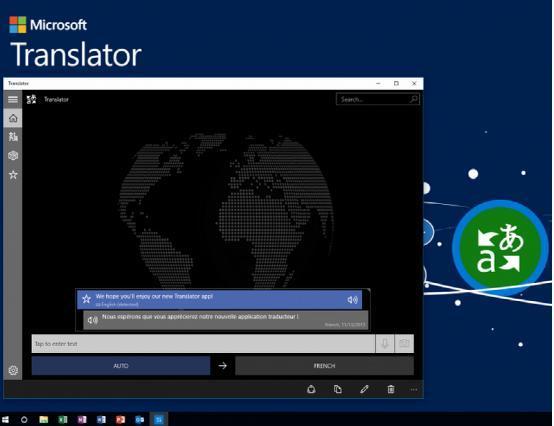Screen dimensions: 554x426
Task: Tap the text entry field
Action: pos(203,344)
